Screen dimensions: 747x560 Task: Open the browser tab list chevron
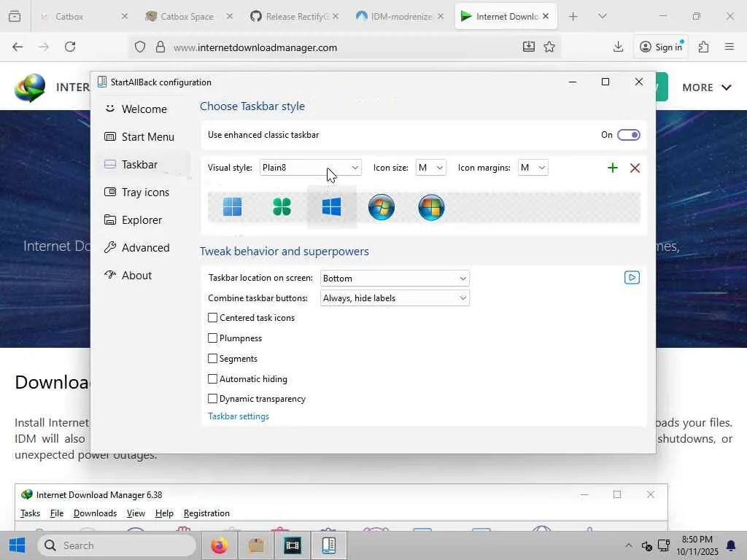coord(602,16)
